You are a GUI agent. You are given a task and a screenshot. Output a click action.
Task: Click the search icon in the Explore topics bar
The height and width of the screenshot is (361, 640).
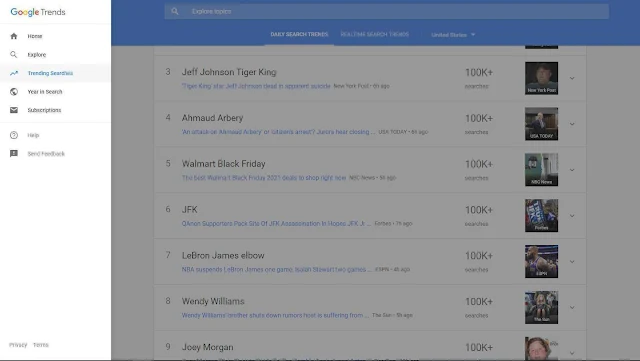175,11
